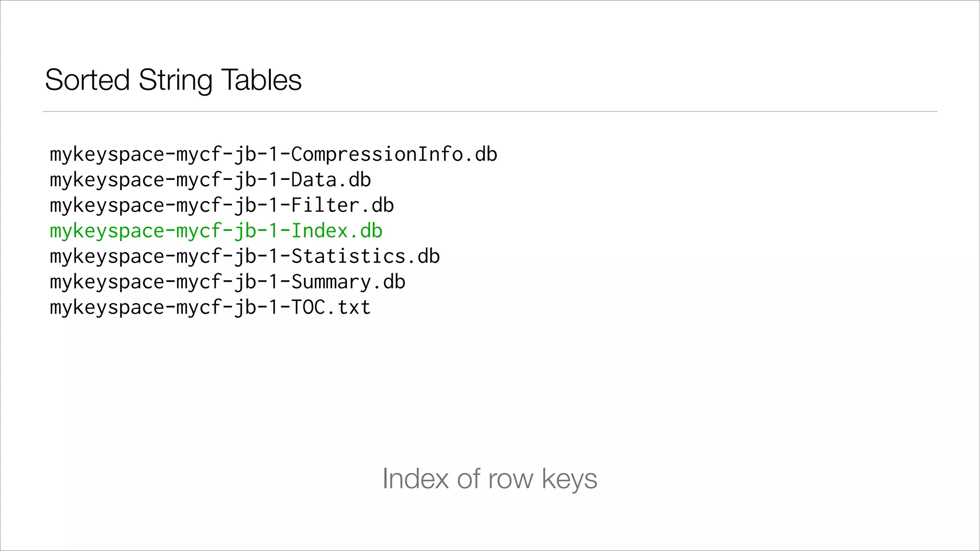This screenshot has height=551, width=980.
Task: Click the green highlighted Index.db line
Action: click(x=216, y=231)
